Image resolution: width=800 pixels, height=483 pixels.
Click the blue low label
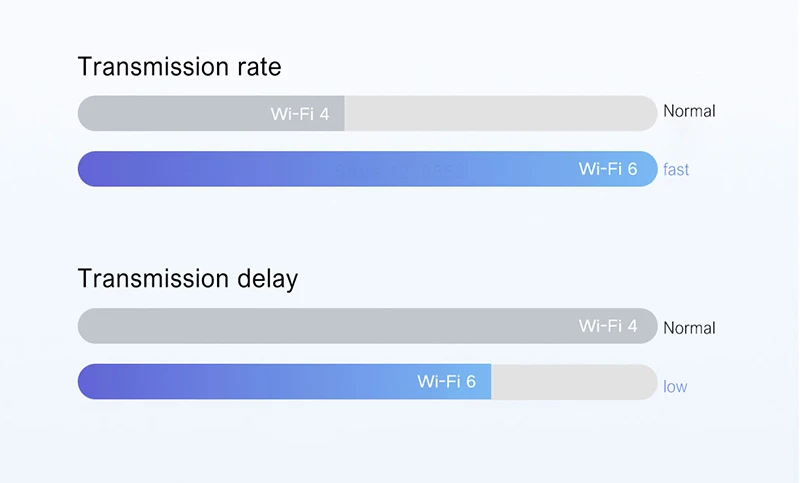(x=675, y=386)
